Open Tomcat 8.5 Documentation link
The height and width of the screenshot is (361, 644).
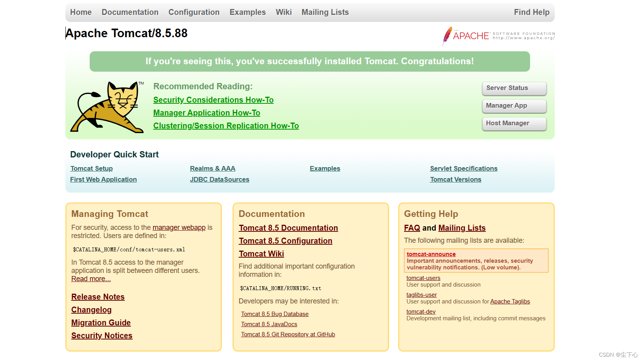(x=289, y=228)
